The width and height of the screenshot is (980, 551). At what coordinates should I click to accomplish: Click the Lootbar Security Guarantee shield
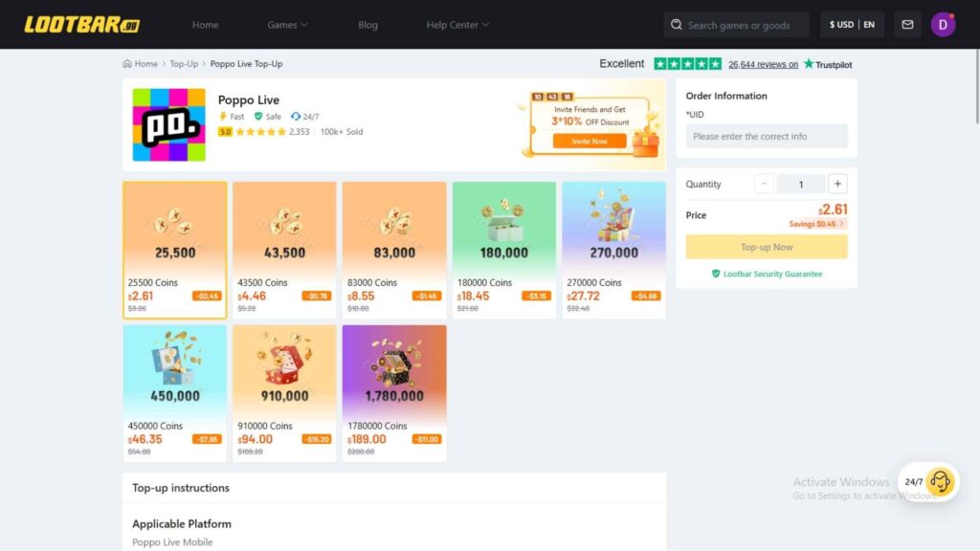coord(716,274)
